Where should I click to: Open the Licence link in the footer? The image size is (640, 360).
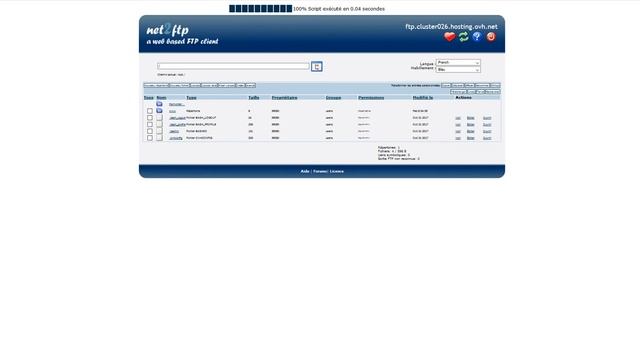pos(337,171)
